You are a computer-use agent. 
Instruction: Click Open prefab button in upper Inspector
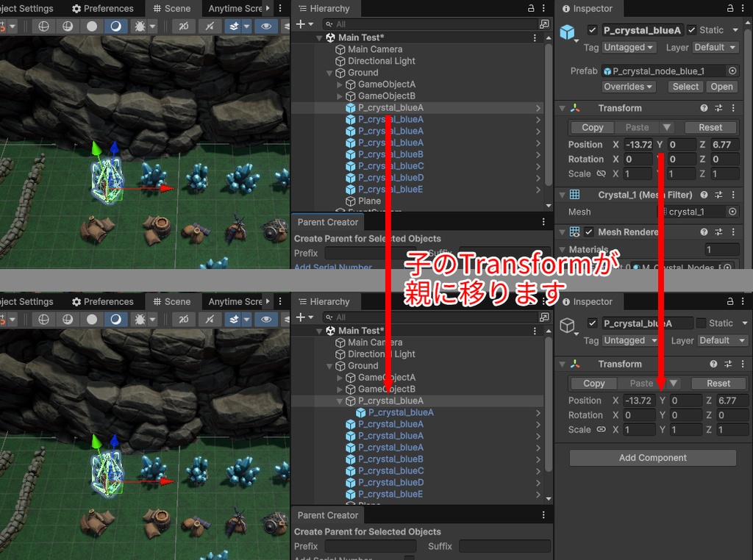coord(722,87)
